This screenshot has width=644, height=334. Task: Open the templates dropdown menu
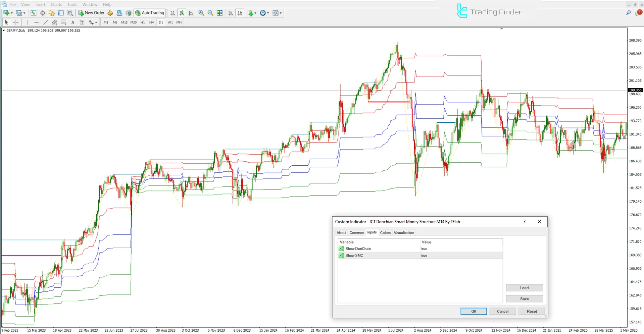tap(281, 13)
